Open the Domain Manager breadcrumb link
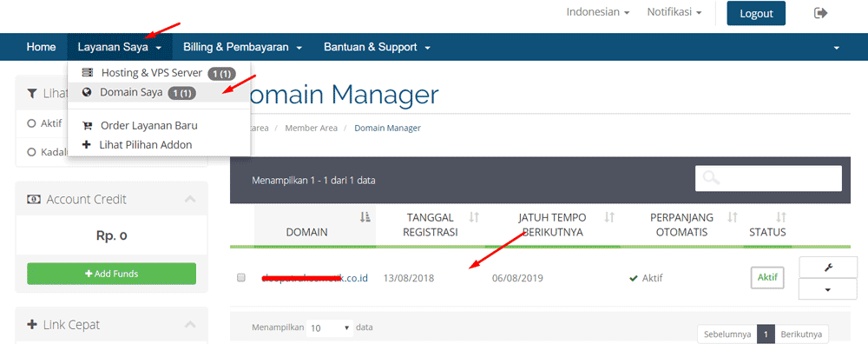This screenshot has height=344, width=868. pyautogui.click(x=387, y=128)
